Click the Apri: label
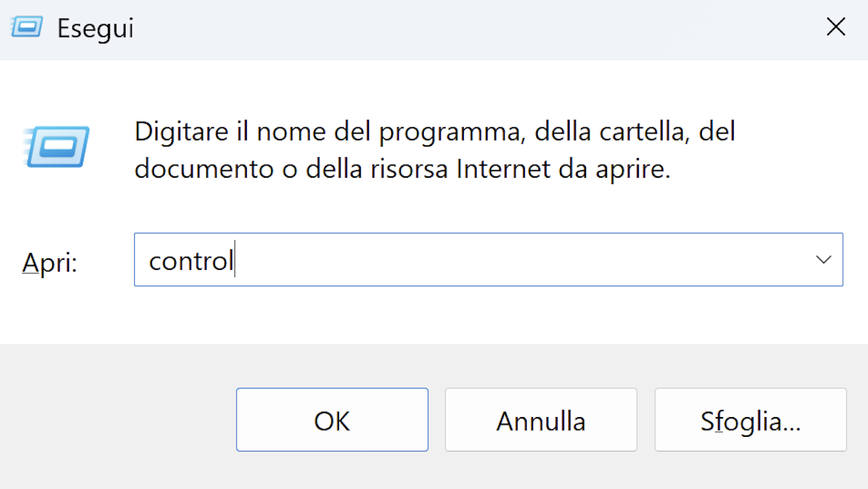868x489 pixels. (50, 262)
